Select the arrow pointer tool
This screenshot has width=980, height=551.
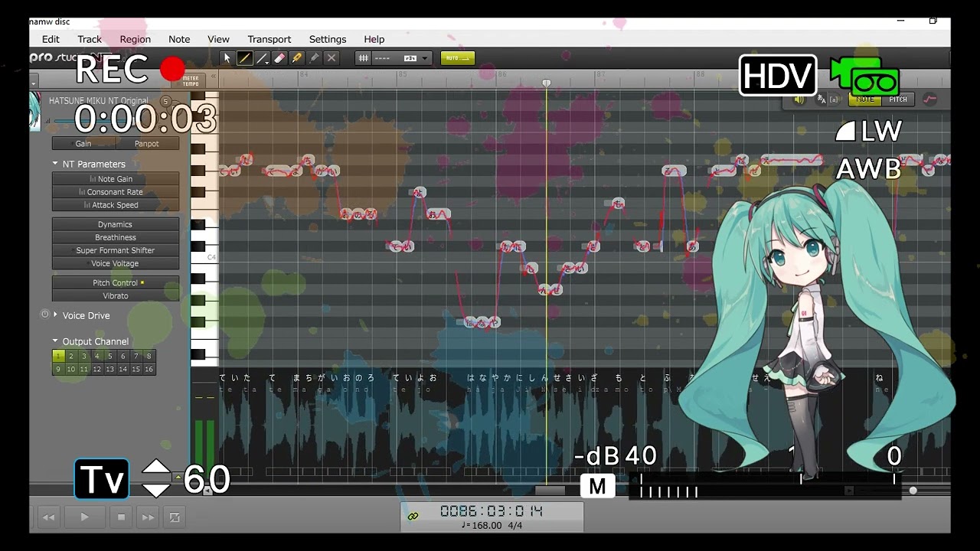point(227,58)
